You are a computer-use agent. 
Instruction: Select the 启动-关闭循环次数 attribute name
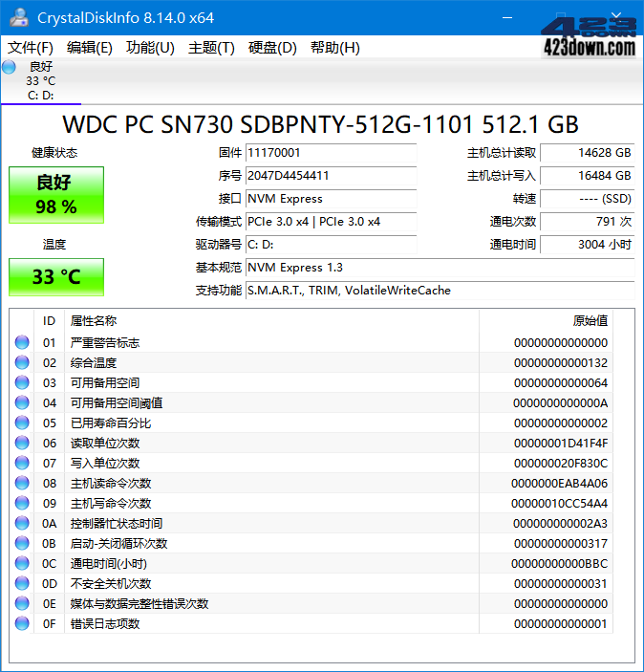[x=118, y=544]
